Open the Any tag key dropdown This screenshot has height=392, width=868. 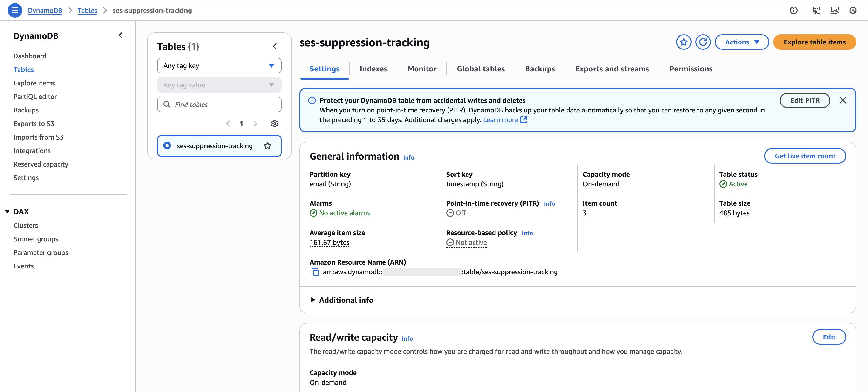219,66
